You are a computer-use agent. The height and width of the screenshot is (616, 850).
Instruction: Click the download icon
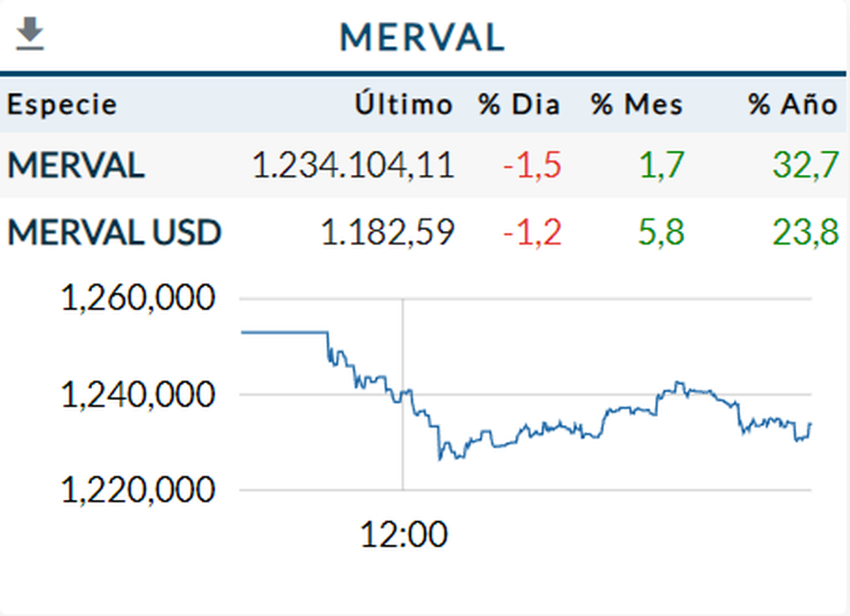click(x=30, y=35)
